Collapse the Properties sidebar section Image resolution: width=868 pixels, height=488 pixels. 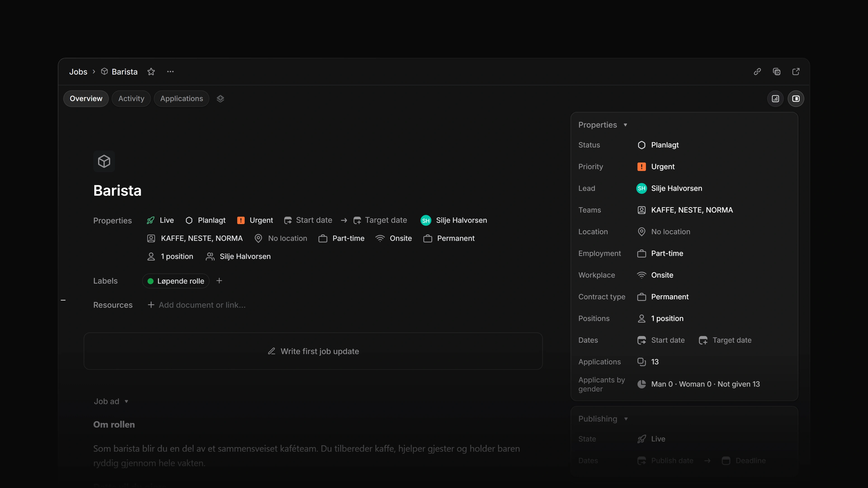click(603, 125)
